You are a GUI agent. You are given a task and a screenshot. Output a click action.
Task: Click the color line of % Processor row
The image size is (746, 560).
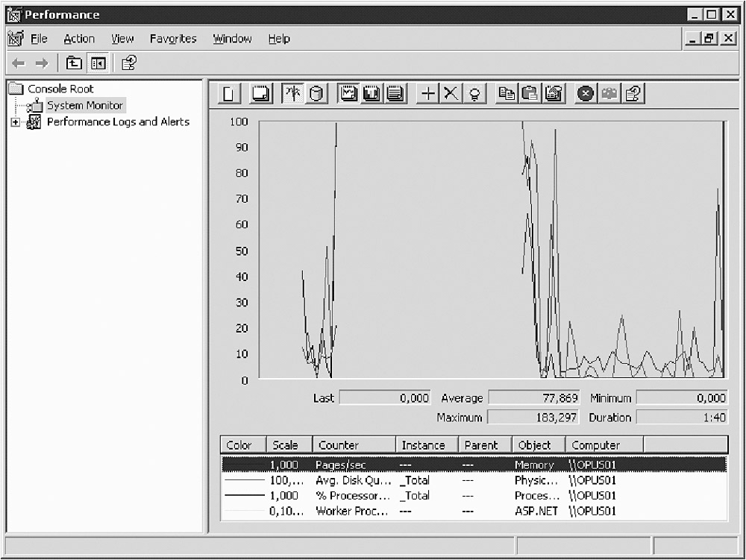point(245,496)
